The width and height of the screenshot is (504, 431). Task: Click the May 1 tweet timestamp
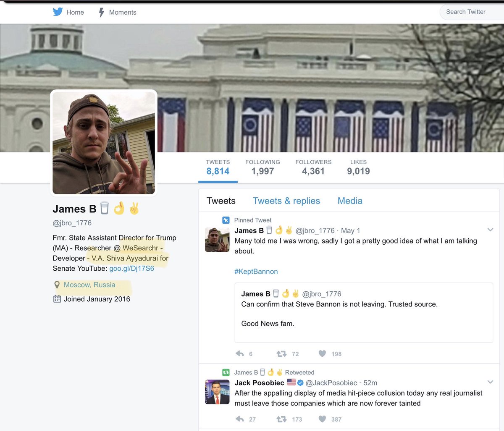point(350,230)
